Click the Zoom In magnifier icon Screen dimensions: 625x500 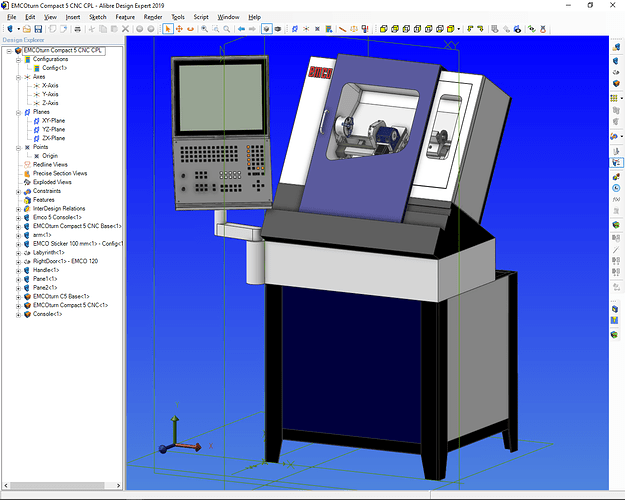204,29
